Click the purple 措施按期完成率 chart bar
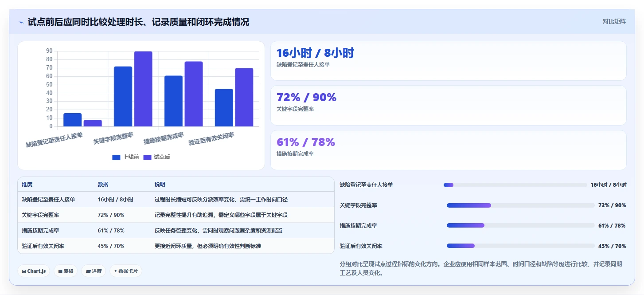 194,94
